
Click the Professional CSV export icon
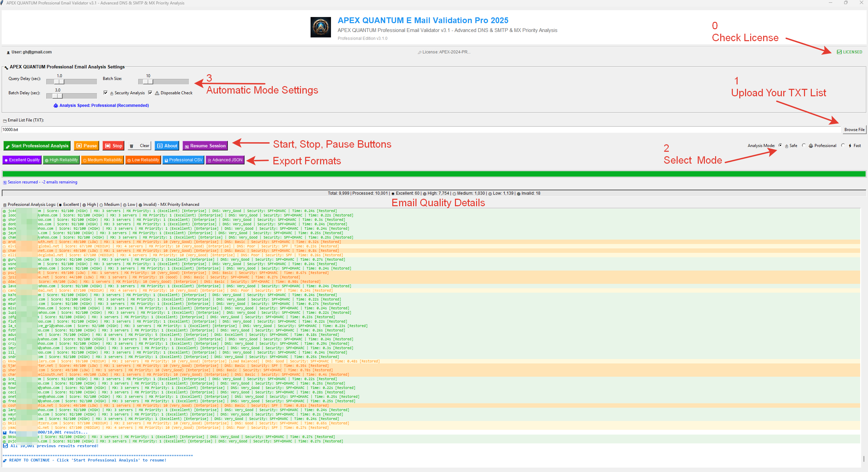click(x=166, y=160)
